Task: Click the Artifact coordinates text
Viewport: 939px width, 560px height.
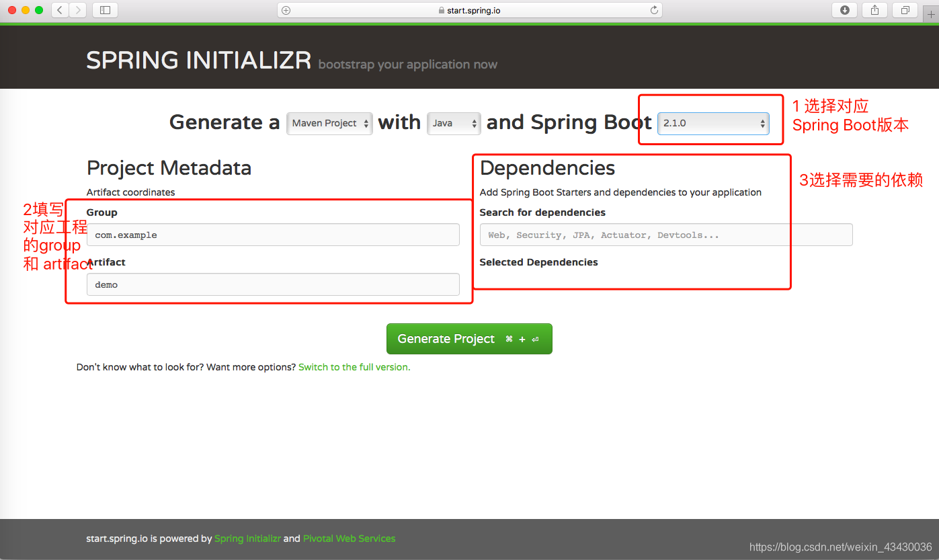Action: click(130, 192)
